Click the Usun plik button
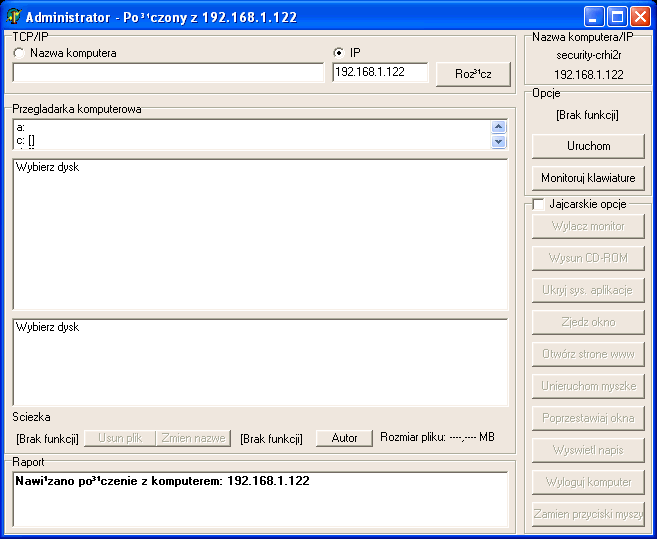This screenshot has height=539, width=657. point(120,438)
